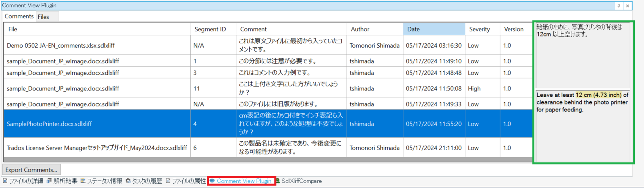
Task: Close the Comment View Plugin panel
Action: 628,6
